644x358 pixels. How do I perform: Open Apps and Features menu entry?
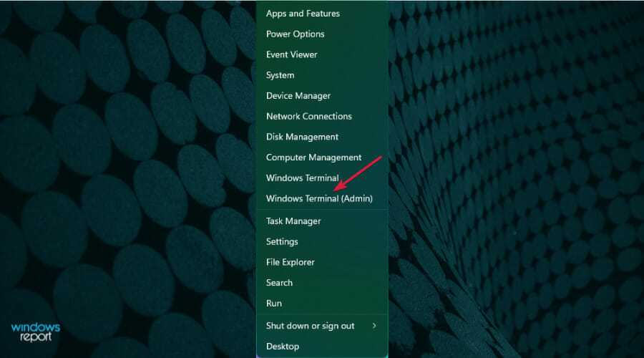click(303, 14)
